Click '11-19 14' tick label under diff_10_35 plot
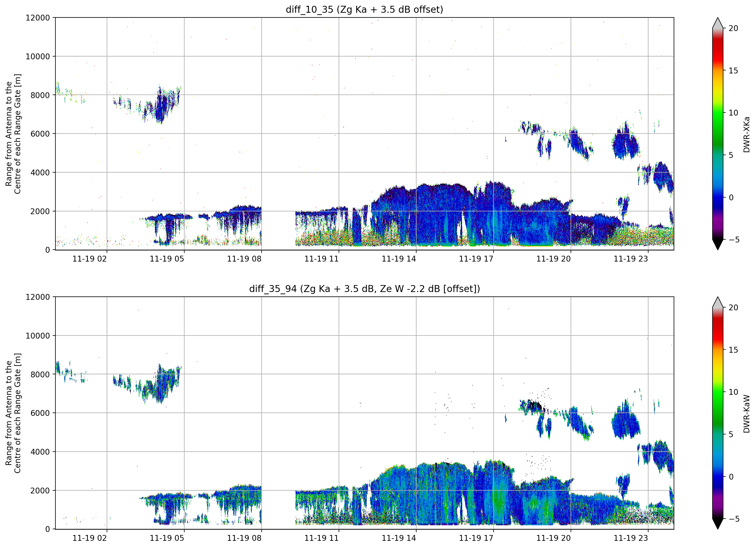Image resolution: width=756 pixels, height=548 pixels. (399, 259)
